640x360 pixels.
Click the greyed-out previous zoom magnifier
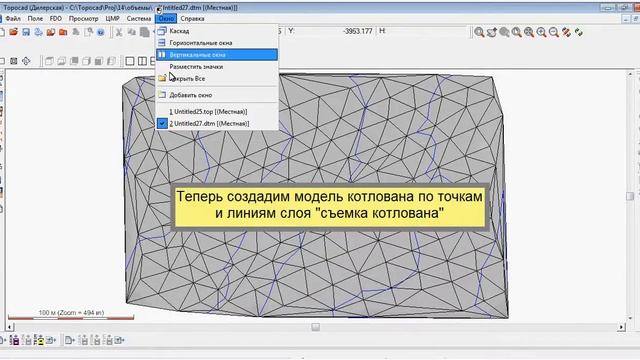tap(504, 32)
